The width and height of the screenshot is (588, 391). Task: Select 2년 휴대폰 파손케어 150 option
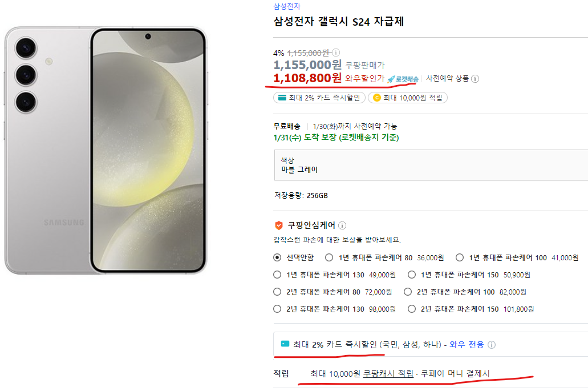pyautogui.click(x=412, y=309)
